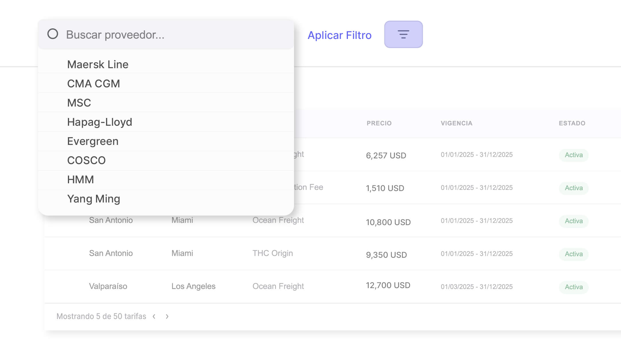Click the ESTADO column header
Screen dimensions: 621x364
572,123
